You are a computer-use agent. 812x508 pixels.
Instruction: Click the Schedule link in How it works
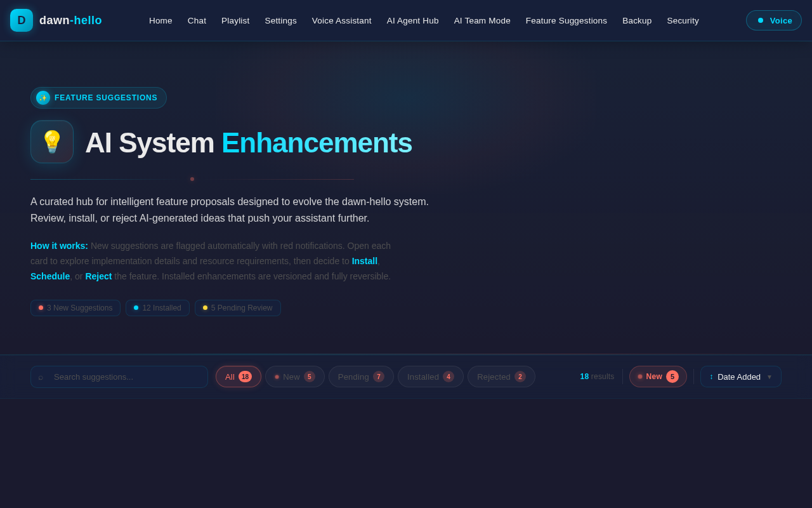pyautogui.click(x=50, y=276)
